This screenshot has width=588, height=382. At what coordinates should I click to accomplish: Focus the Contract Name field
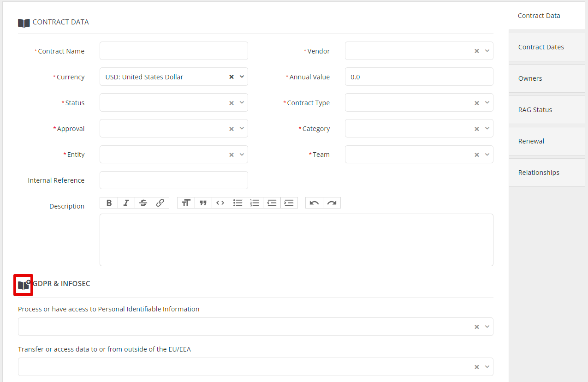coord(174,51)
